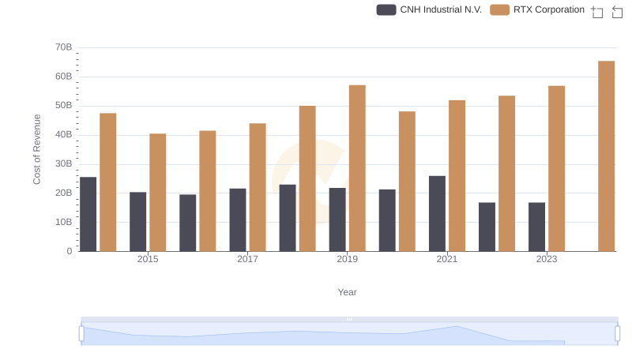
Task: Click the 2015 x-axis label
Action: [148, 259]
